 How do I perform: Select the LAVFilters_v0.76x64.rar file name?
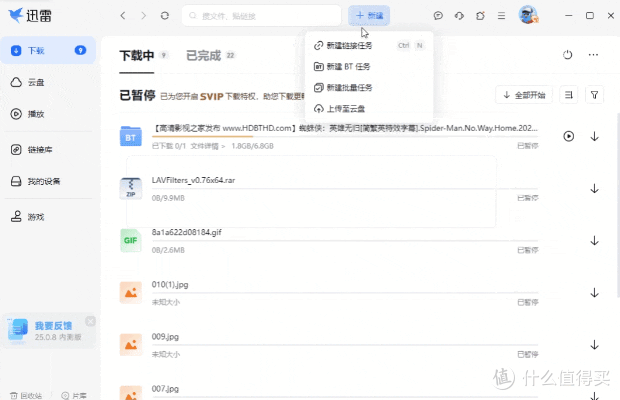click(x=193, y=180)
